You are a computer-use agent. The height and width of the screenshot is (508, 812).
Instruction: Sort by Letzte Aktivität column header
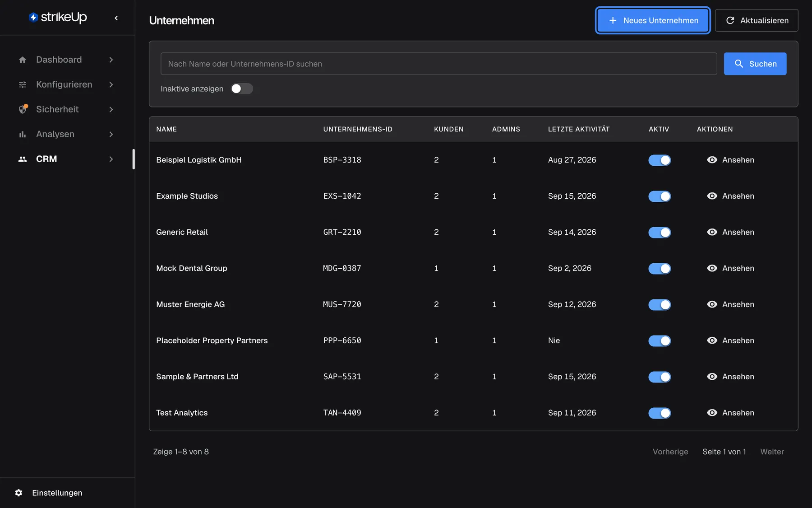click(x=579, y=129)
